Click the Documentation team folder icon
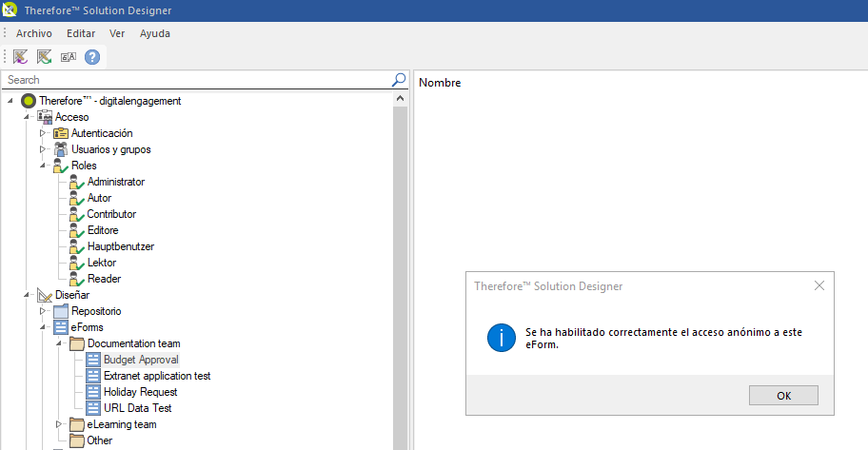 pyautogui.click(x=77, y=343)
